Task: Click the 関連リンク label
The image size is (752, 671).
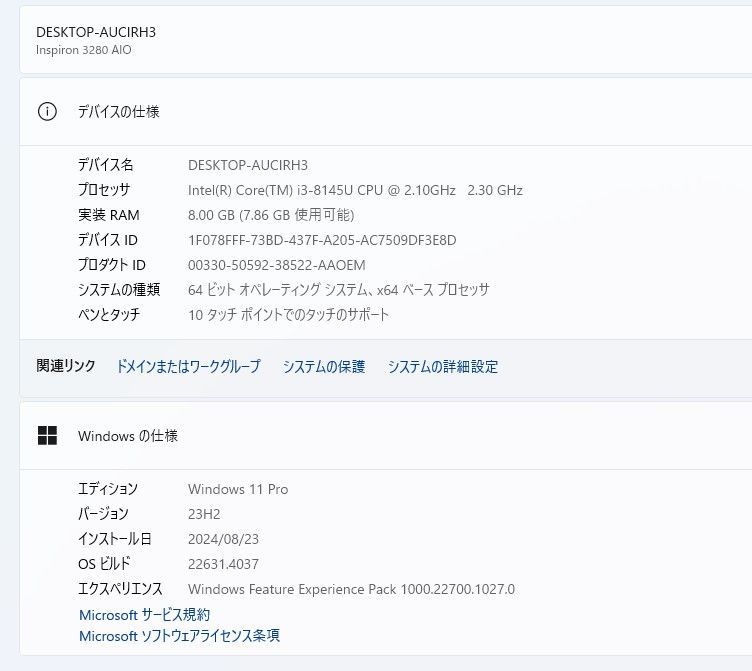Action: pos(66,366)
